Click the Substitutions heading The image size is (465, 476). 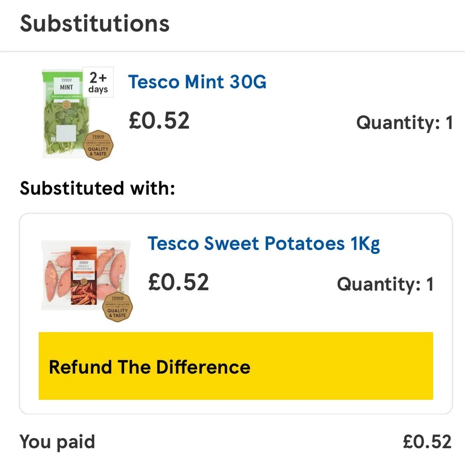[x=95, y=23]
